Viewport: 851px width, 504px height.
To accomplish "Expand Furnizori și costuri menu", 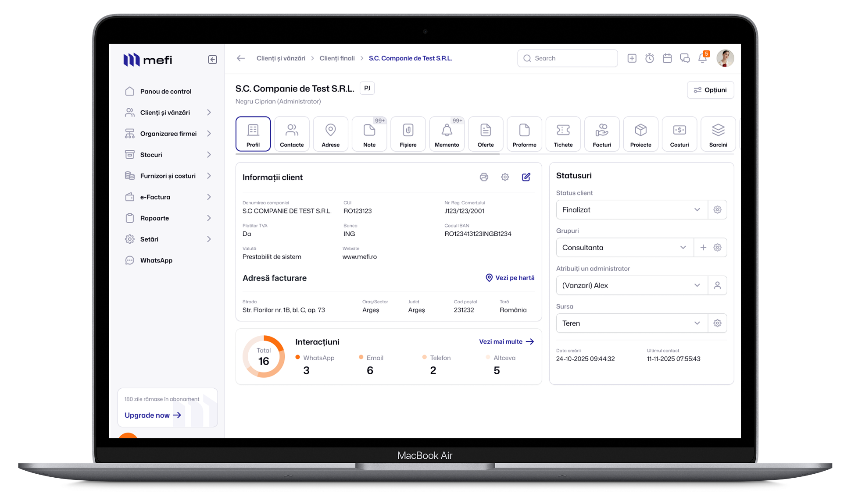I will (x=168, y=176).
